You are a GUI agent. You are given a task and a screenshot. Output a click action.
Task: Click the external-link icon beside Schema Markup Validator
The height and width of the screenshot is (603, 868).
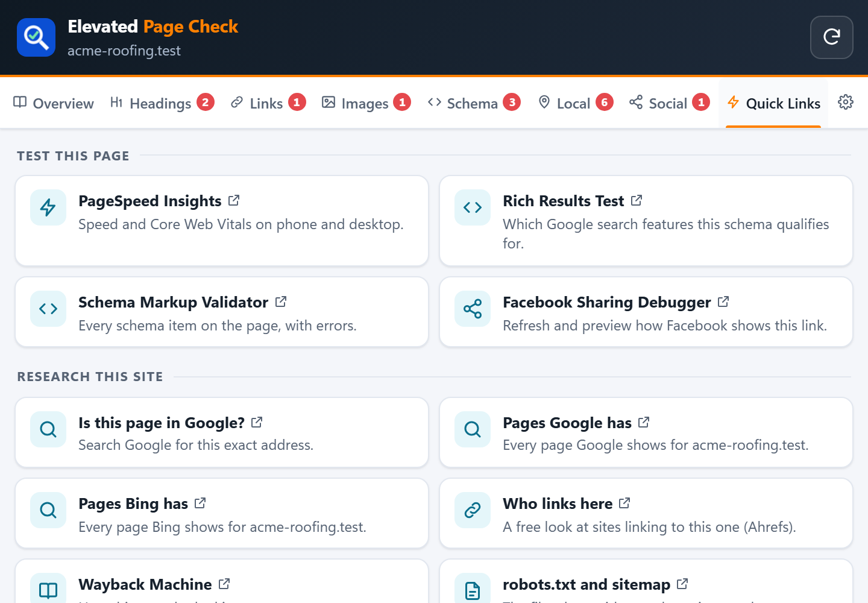coord(281,301)
